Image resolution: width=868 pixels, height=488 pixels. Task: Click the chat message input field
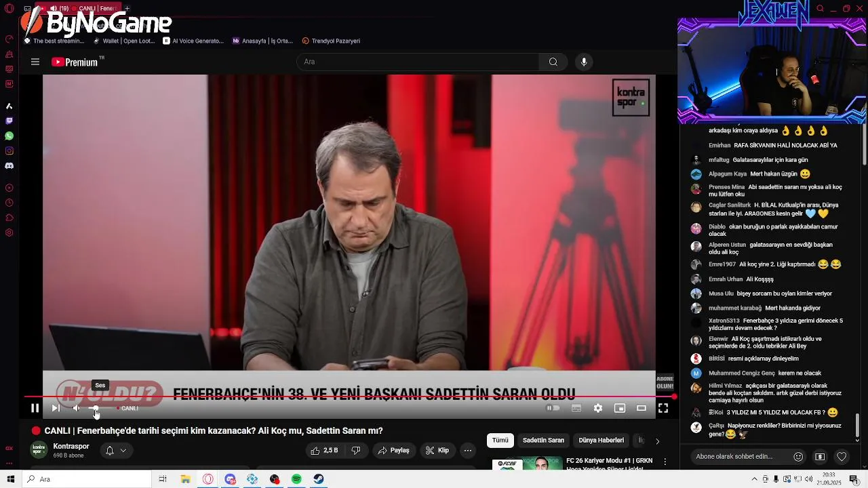coord(739,457)
